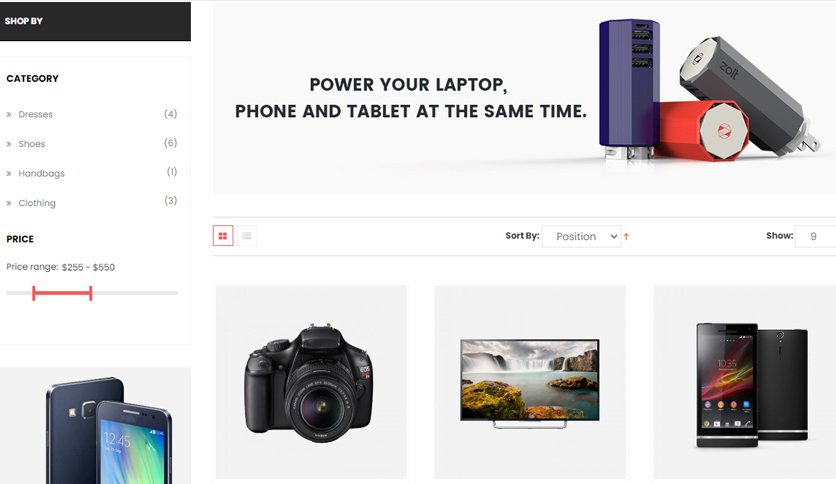Open the DSLR camera product thumbnail
The width and height of the screenshot is (836, 484).
[311, 382]
